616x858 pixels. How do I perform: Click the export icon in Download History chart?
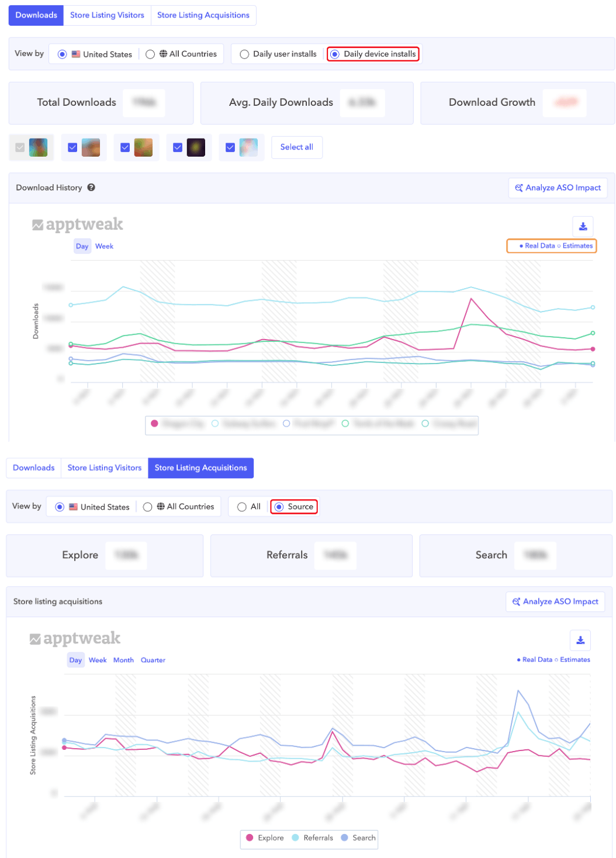click(x=583, y=227)
